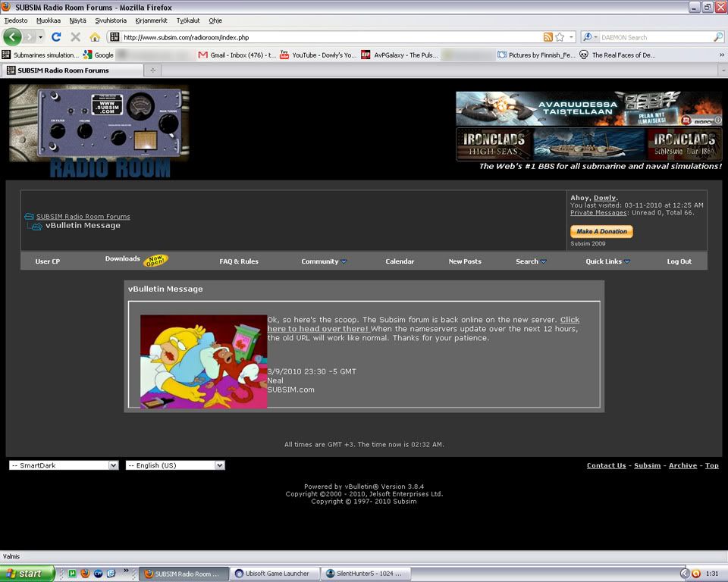
Task: Open the Home page icon
Action: [x=96, y=37]
